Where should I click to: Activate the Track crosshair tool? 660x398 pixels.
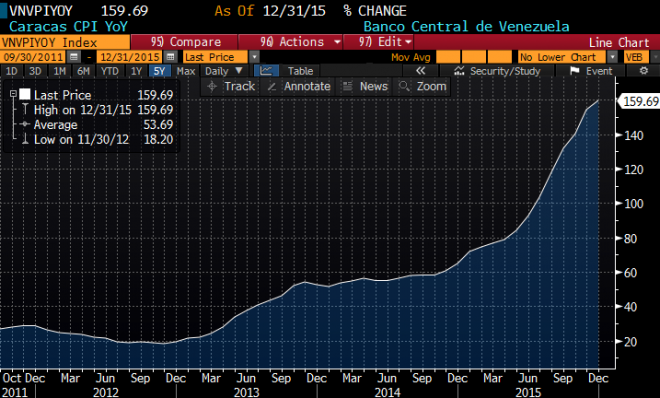coord(231,86)
